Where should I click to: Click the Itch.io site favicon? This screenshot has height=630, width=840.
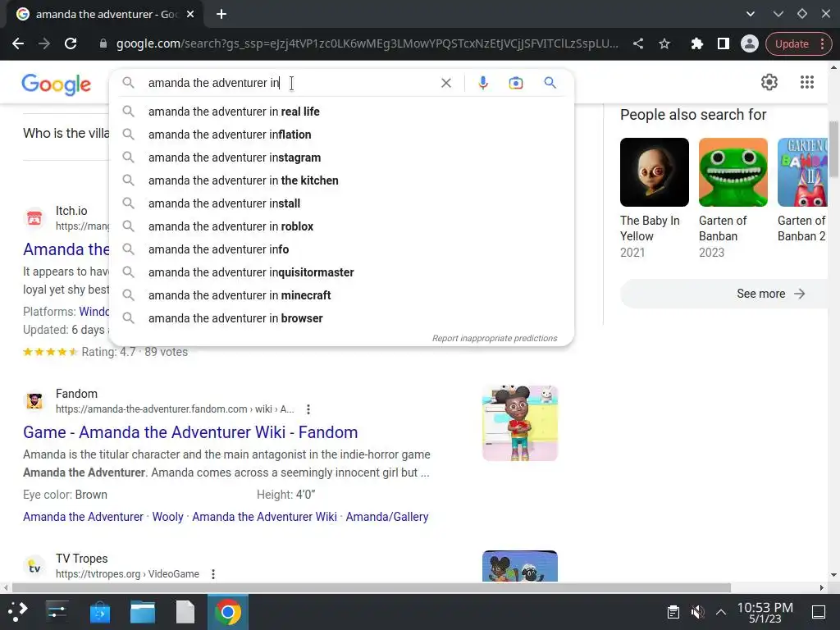pyautogui.click(x=34, y=218)
